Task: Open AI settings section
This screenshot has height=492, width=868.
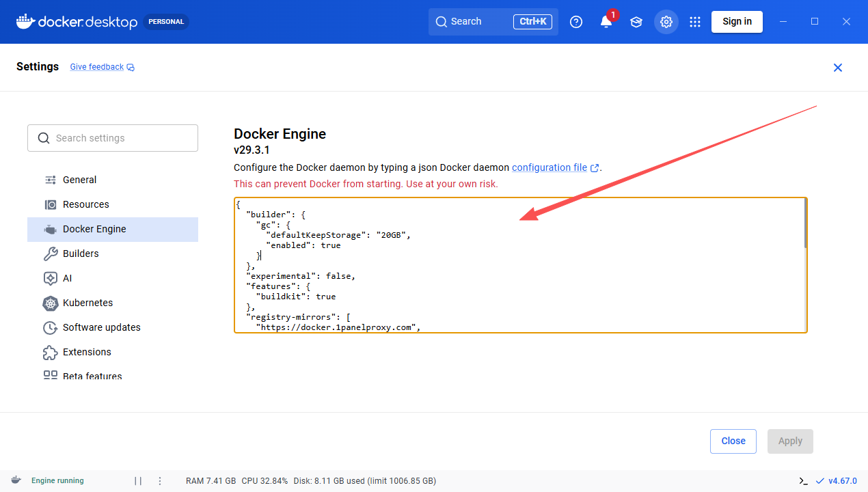Action: click(113, 278)
